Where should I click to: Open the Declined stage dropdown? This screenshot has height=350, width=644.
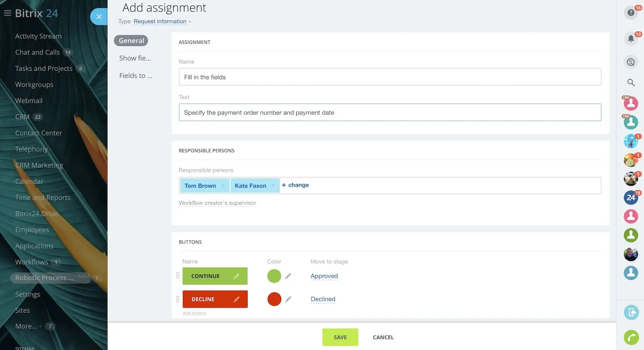coord(323,299)
